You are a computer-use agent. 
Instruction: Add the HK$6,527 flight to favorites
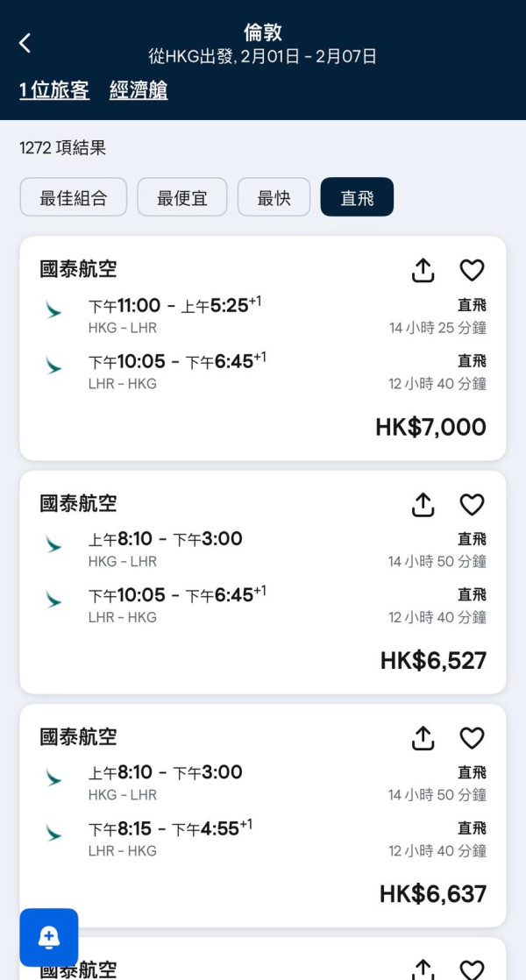click(471, 505)
